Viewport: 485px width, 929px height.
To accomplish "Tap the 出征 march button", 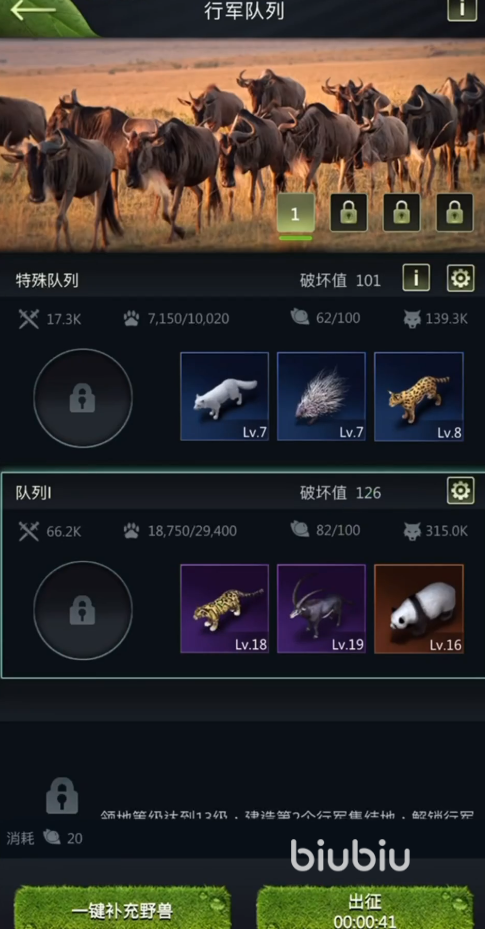I will tap(365, 908).
